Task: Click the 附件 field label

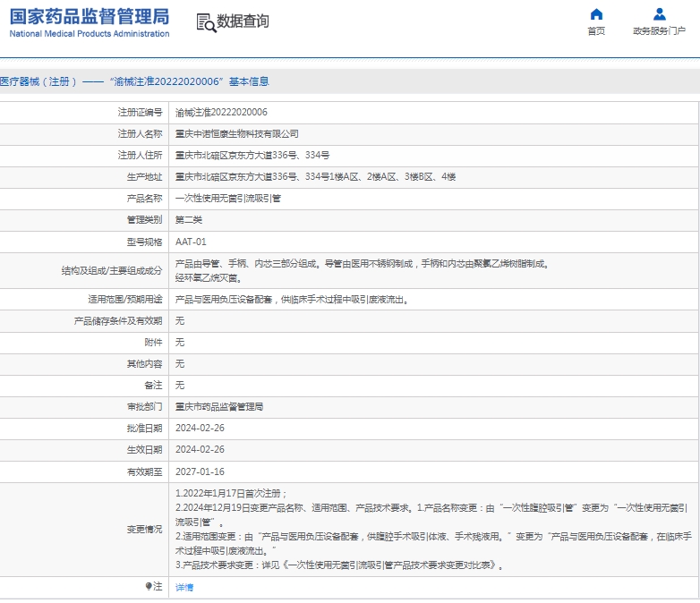Action: (x=153, y=343)
